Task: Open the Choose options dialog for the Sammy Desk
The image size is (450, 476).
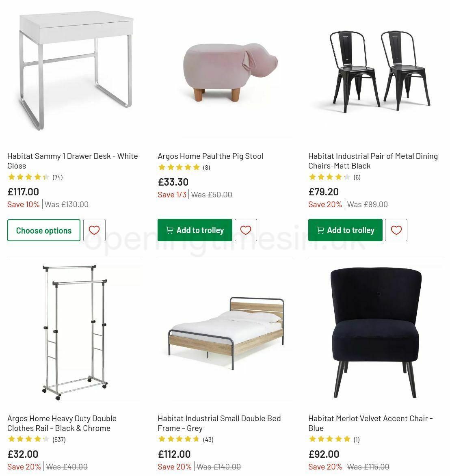Action: tap(43, 230)
